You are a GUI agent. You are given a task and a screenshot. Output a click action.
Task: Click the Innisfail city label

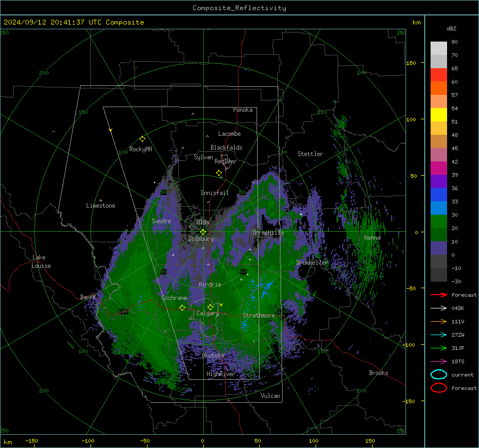click(x=214, y=193)
